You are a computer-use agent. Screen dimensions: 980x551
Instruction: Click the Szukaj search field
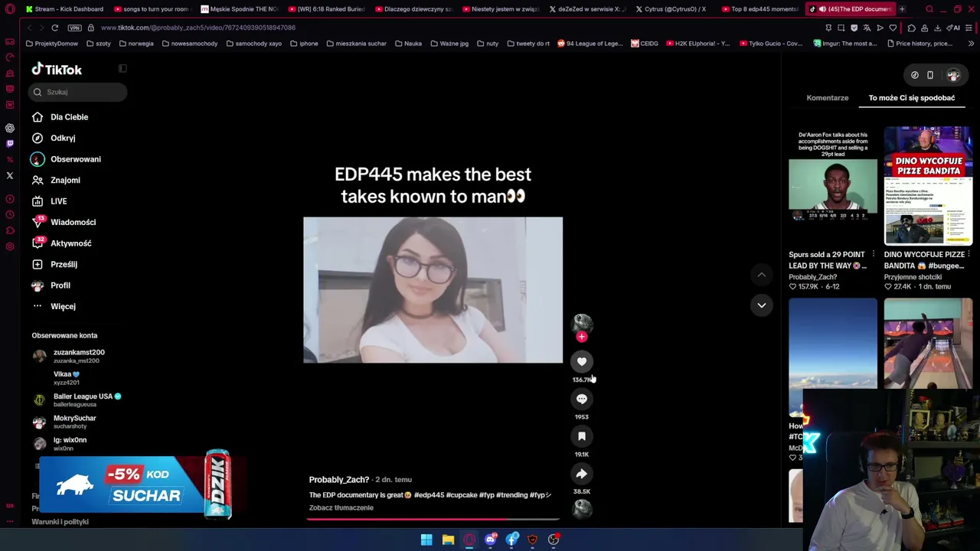tap(78, 92)
